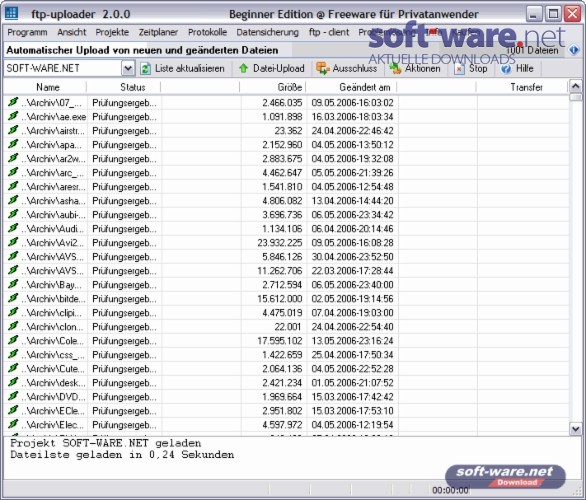Open the Programm menu

pos(27,33)
